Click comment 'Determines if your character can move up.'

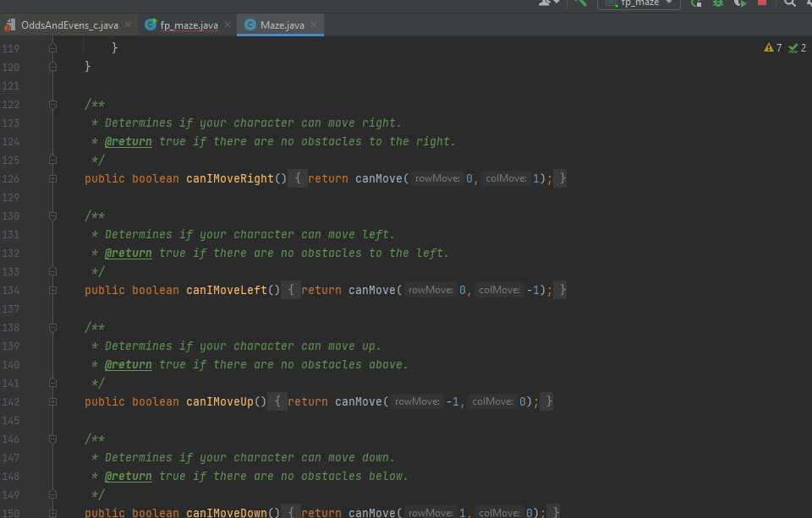point(243,346)
